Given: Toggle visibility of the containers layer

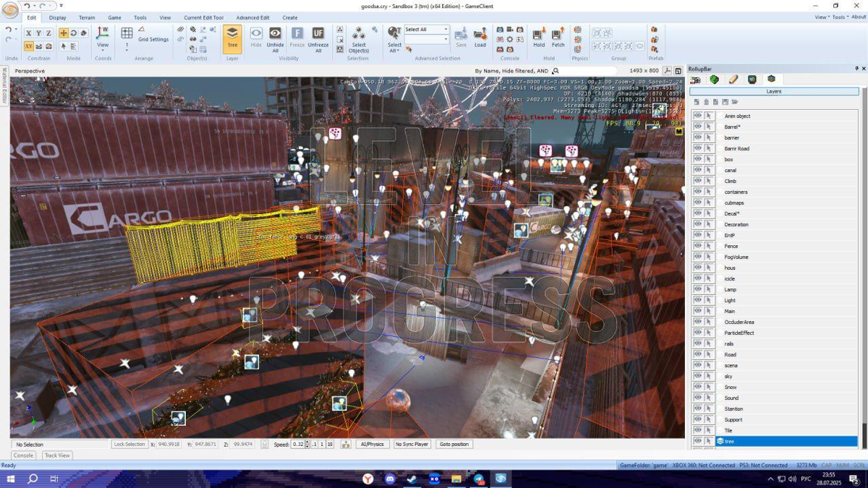Looking at the screenshot, I should pyautogui.click(x=697, y=192).
